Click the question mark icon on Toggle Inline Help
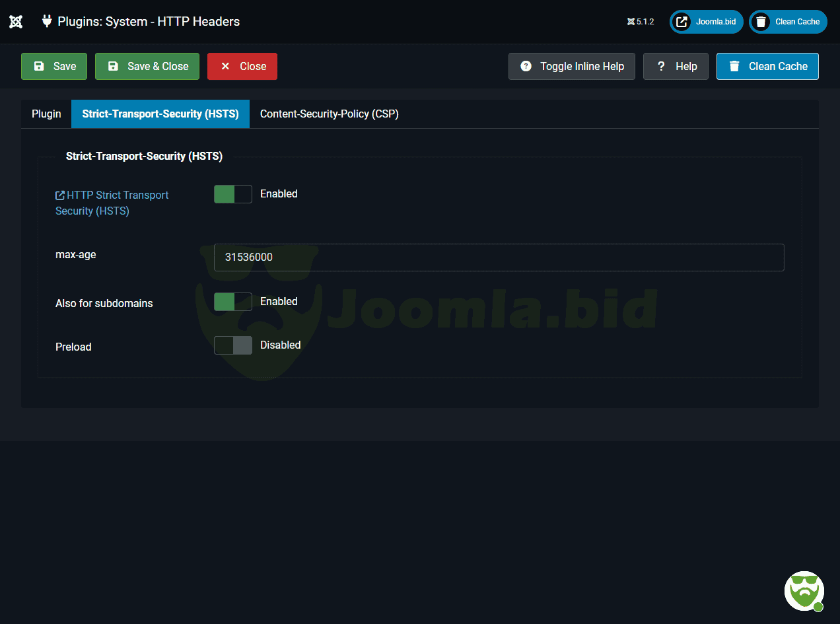 [526, 67]
